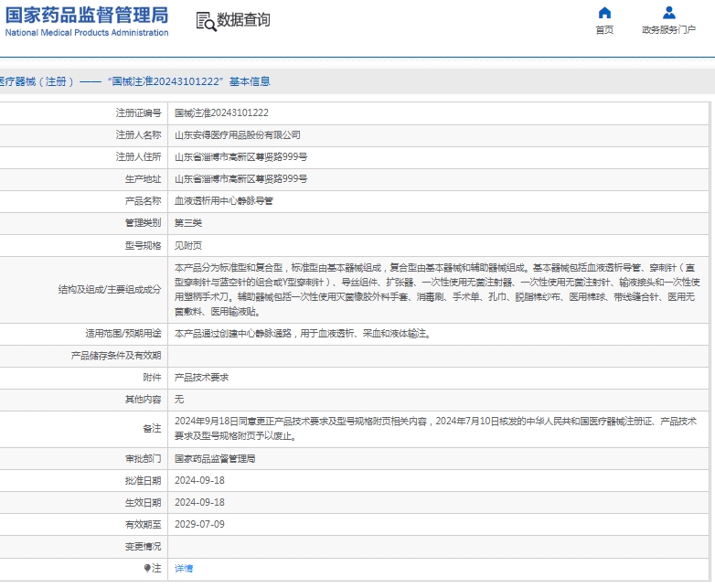Click the 结构及组成/主要组成成分 label
This screenshot has height=588, width=715.
click(x=110, y=290)
